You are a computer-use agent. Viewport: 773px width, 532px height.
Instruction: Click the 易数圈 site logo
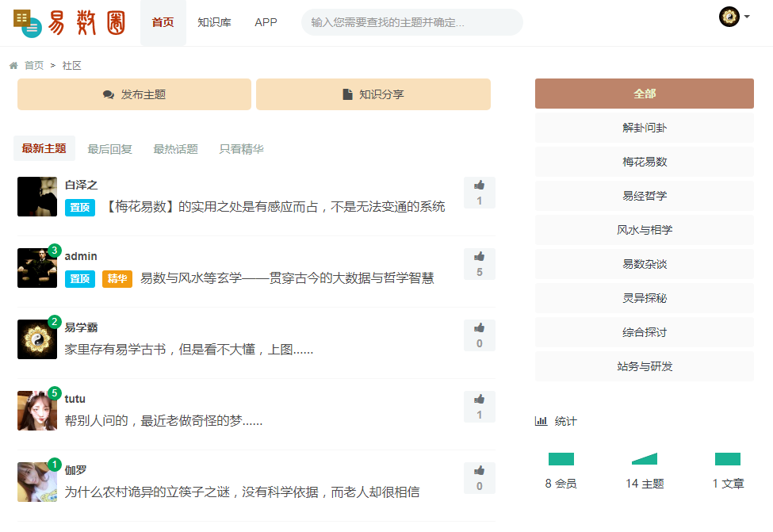(x=69, y=23)
